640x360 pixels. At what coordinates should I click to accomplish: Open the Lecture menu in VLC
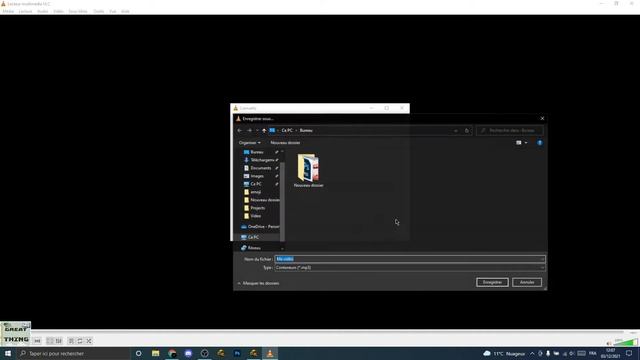pyautogui.click(x=25, y=11)
